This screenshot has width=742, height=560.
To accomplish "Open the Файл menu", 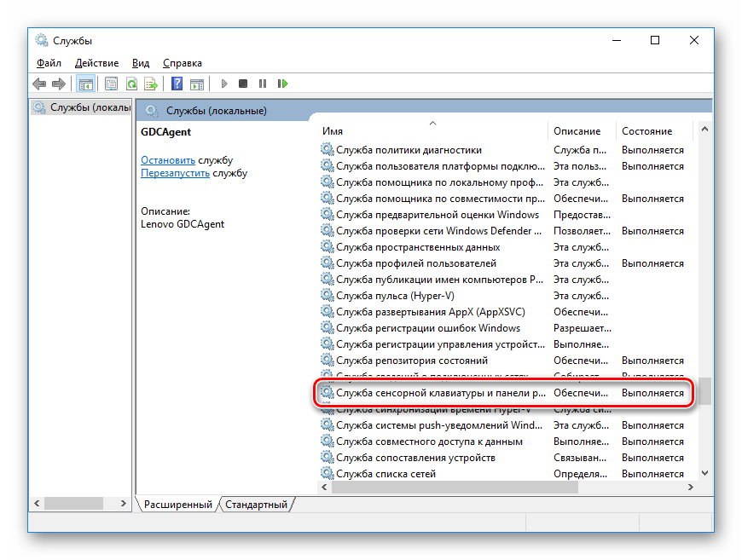I will [49, 62].
